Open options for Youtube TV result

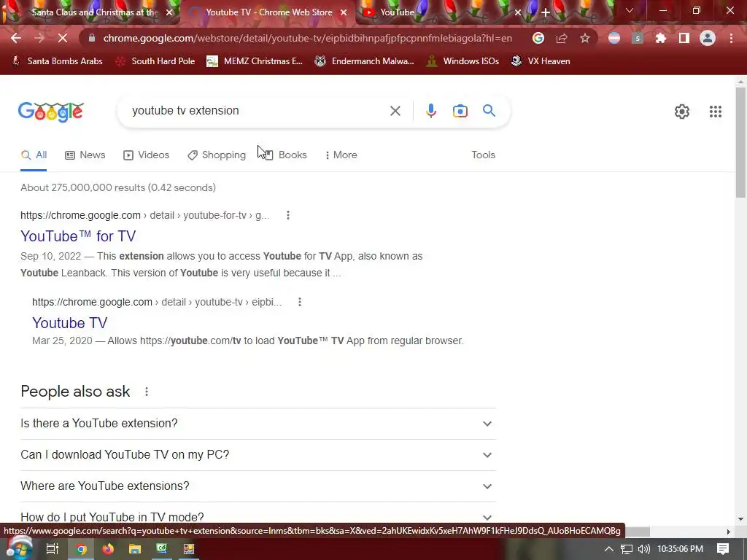300,302
